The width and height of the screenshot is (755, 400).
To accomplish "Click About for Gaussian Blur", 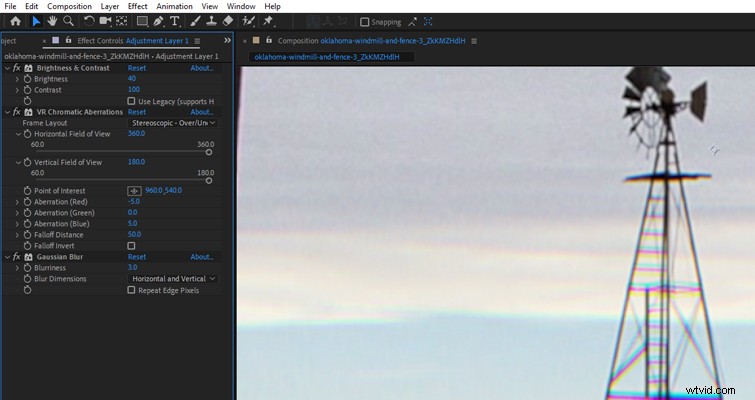I will click(202, 257).
